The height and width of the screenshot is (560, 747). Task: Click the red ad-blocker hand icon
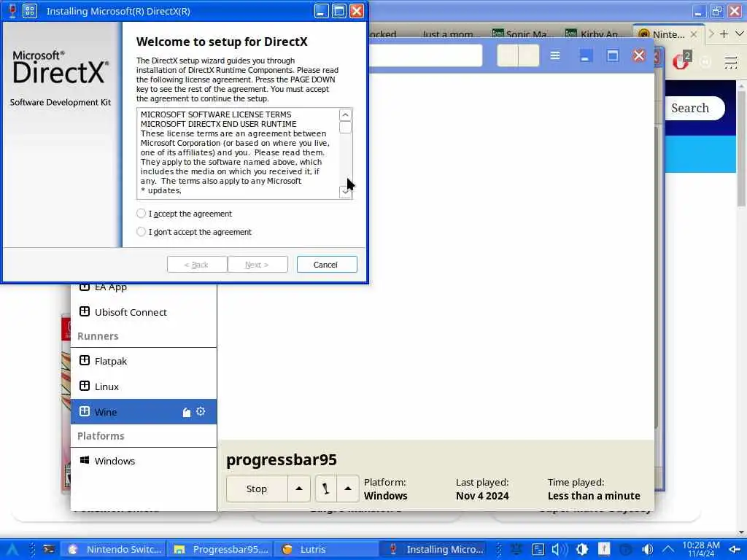681,61
